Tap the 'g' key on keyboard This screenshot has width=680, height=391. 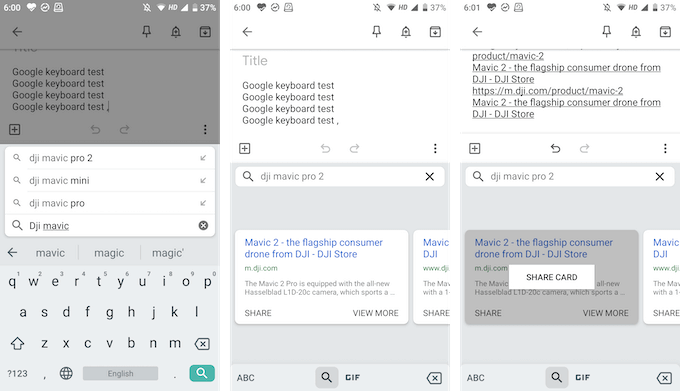(110, 312)
